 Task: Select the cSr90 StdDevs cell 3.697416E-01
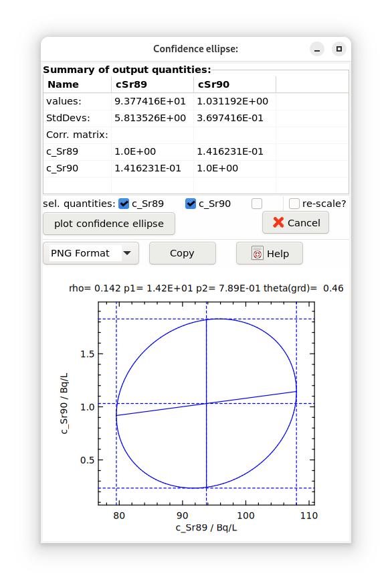pos(230,118)
